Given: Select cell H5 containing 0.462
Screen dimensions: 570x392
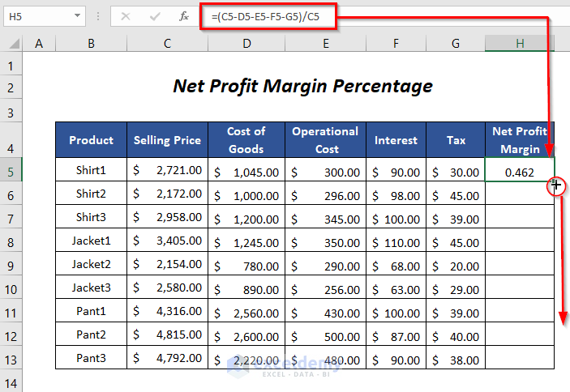Looking at the screenshot, I should [519, 172].
